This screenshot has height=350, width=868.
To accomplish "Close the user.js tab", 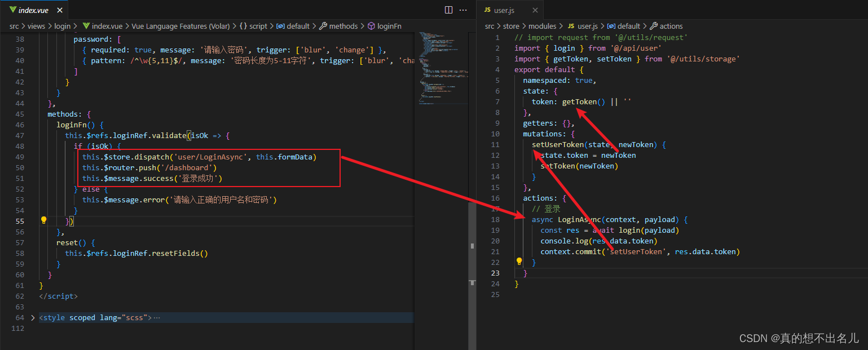I will (x=535, y=10).
